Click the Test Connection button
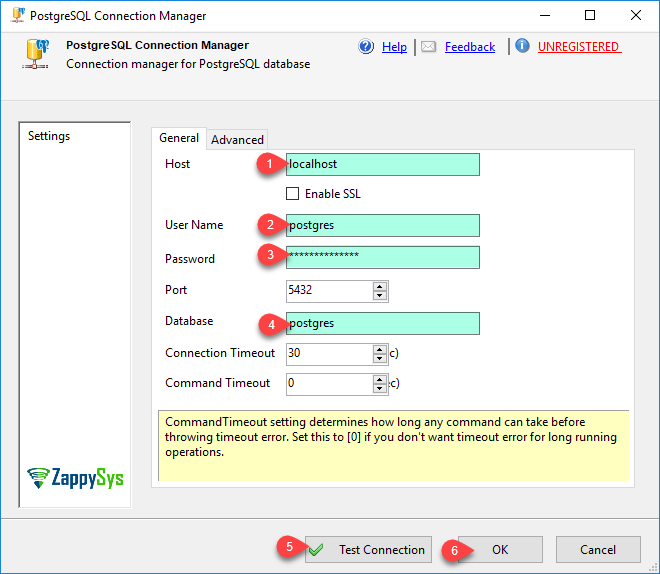The image size is (660, 574). pyautogui.click(x=368, y=549)
